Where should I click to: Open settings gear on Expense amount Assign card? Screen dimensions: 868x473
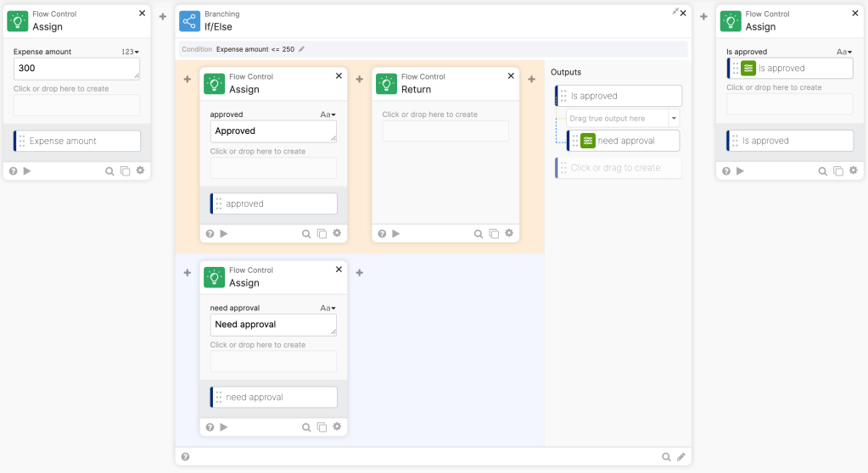[x=140, y=171]
